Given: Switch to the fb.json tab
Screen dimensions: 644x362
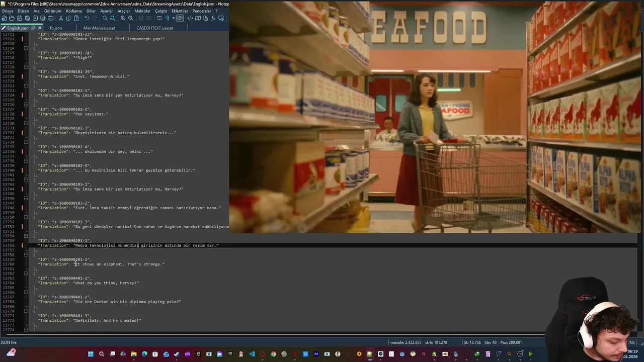Looking at the screenshot, I should (x=56, y=28).
